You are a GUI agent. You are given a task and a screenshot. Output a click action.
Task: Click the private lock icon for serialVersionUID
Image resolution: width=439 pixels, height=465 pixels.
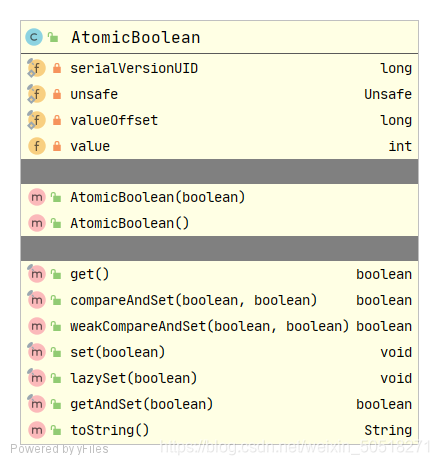coord(57,68)
